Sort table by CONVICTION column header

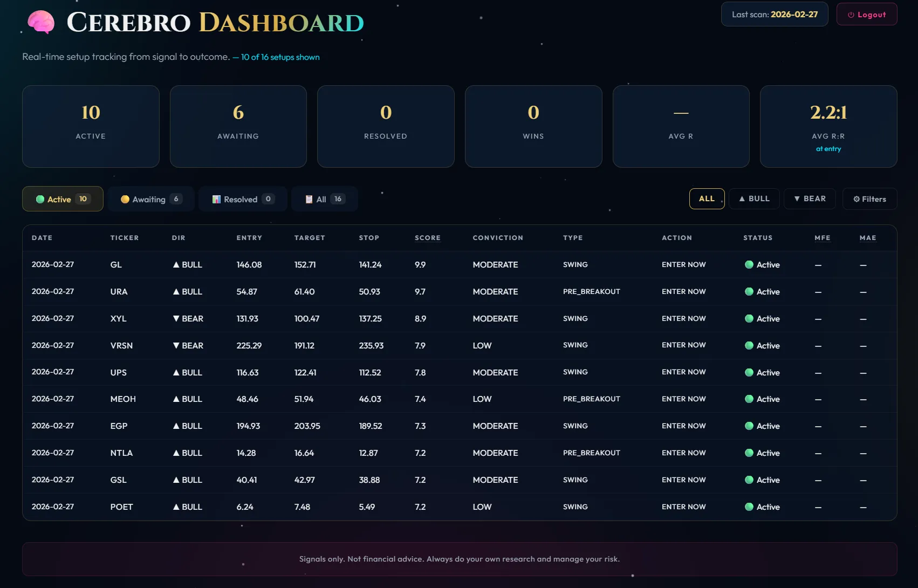coord(498,238)
